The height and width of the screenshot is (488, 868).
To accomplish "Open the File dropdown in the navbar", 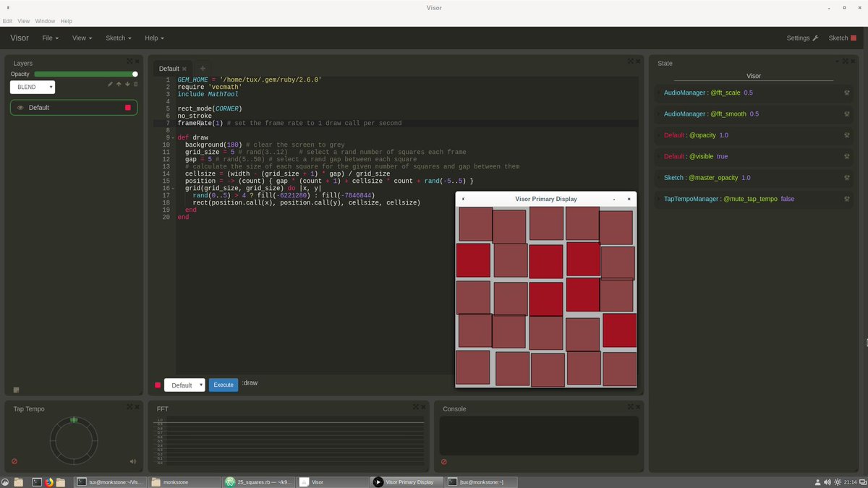I will pyautogui.click(x=51, y=38).
